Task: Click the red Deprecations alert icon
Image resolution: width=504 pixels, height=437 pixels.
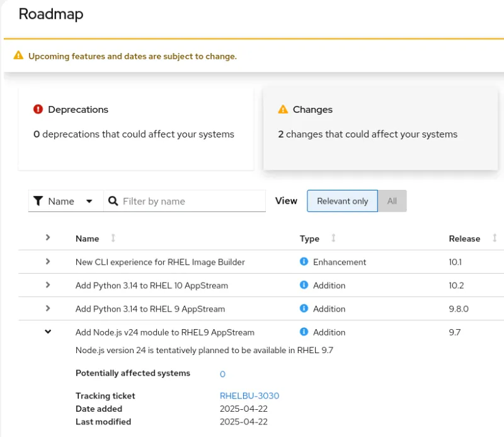Action: (38, 108)
